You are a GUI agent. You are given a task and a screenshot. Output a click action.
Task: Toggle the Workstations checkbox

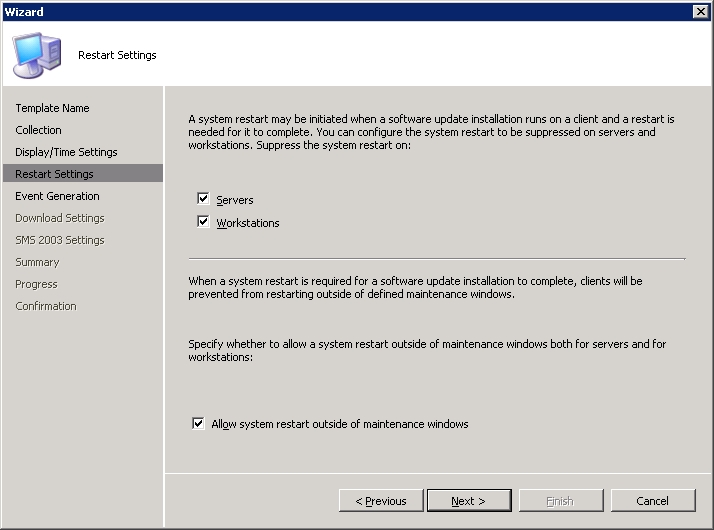203,222
